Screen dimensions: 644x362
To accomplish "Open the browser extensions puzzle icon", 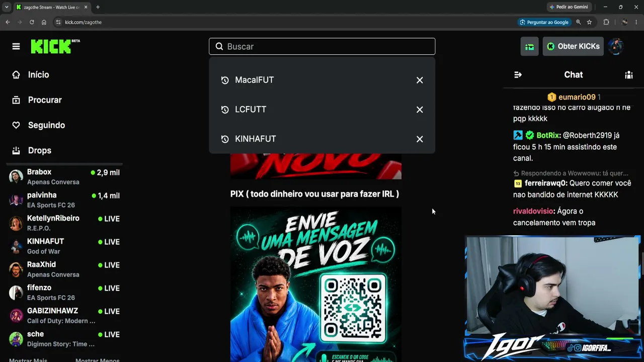I will (606, 22).
